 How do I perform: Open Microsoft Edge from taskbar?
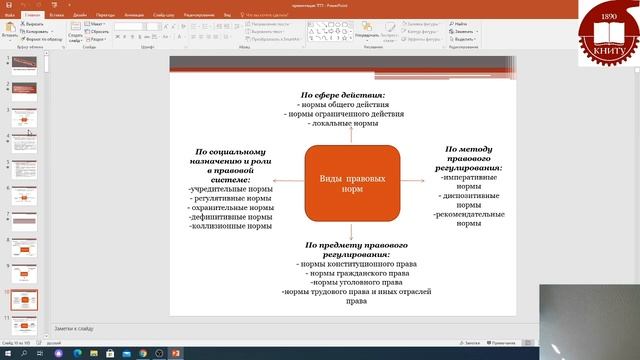(x=77, y=353)
